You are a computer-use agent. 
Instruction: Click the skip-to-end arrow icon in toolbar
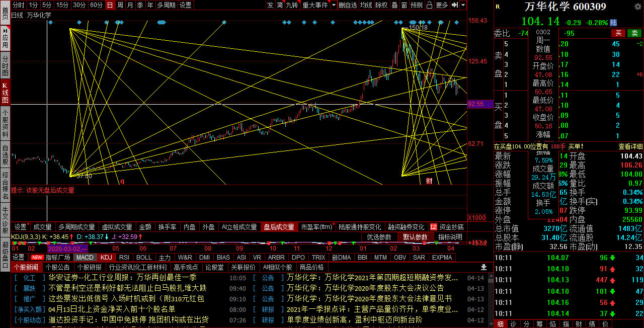[x=455, y=5]
